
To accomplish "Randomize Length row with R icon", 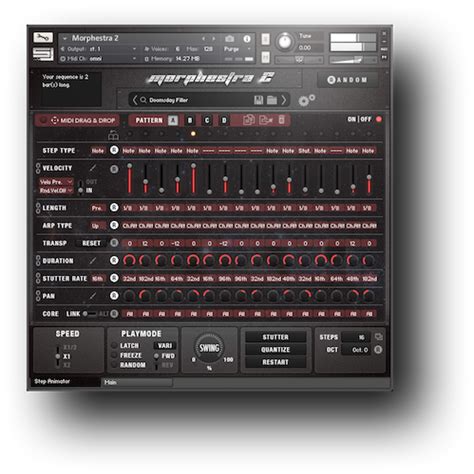I will (x=114, y=207).
